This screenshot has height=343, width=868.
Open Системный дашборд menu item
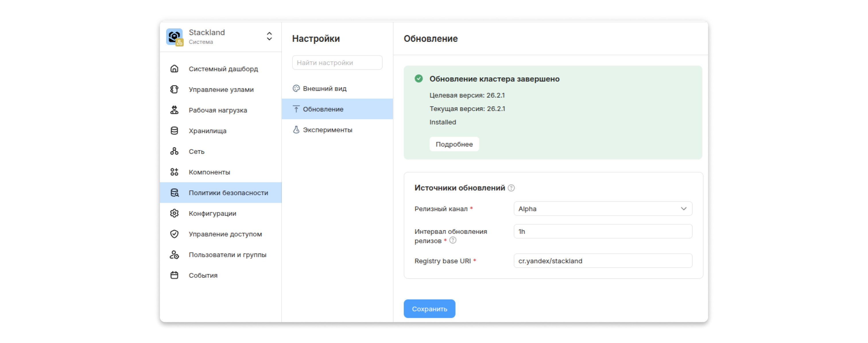pos(221,69)
